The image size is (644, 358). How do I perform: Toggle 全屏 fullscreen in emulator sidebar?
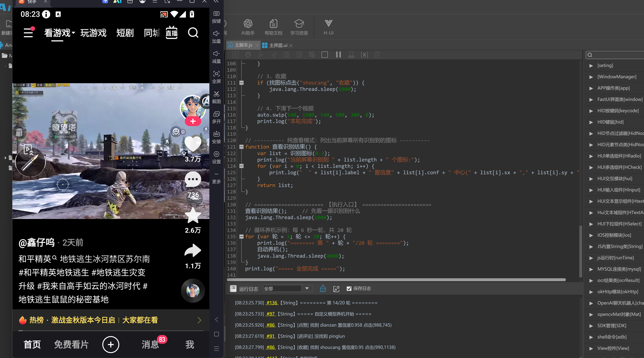pos(216,77)
